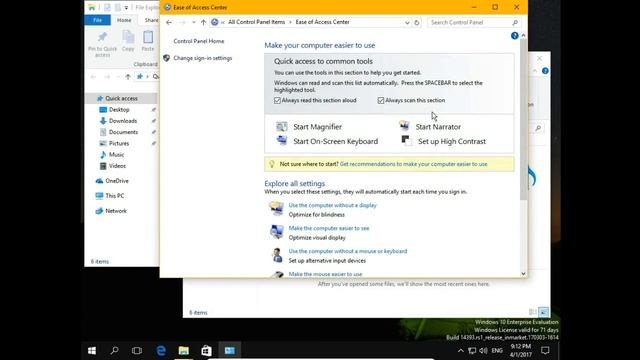Select Network in File Explorer navigation pane
This screenshot has width=640, height=360.
[x=116, y=211]
